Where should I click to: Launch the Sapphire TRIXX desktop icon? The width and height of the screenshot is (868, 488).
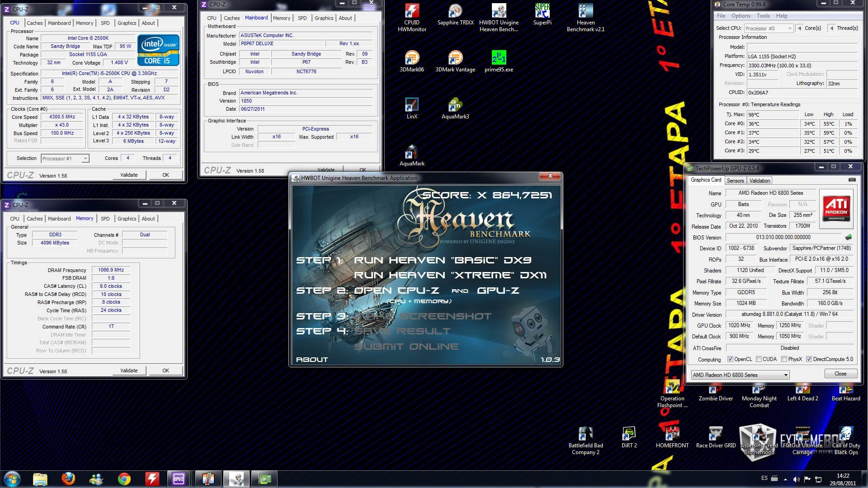(455, 15)
